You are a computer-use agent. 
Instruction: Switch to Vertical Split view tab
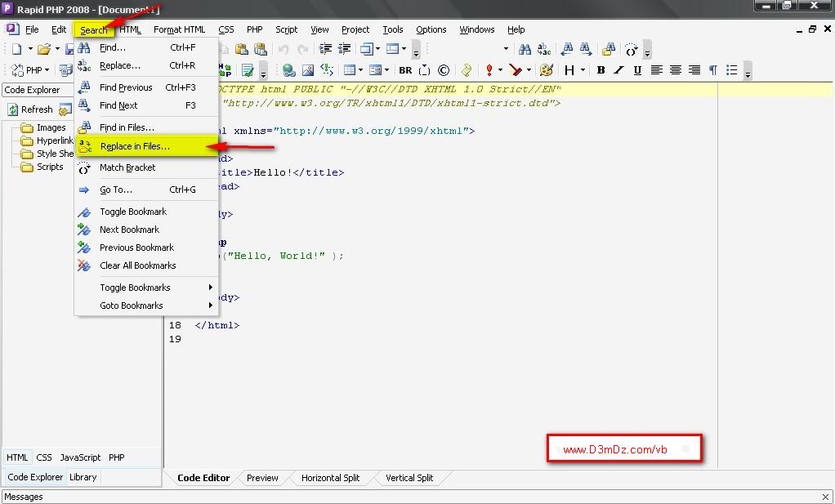(x=409, y=478)
